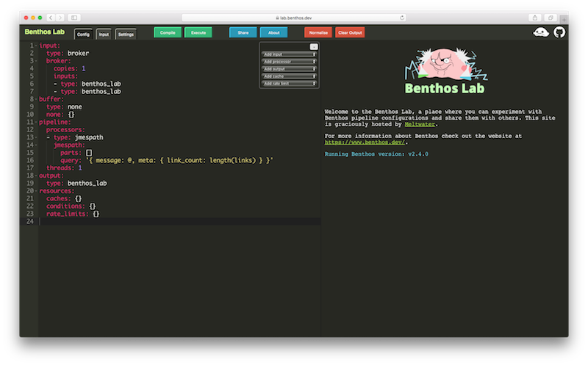Open the Add input dropdown
The image size is (588, 365).
[289, 54]
